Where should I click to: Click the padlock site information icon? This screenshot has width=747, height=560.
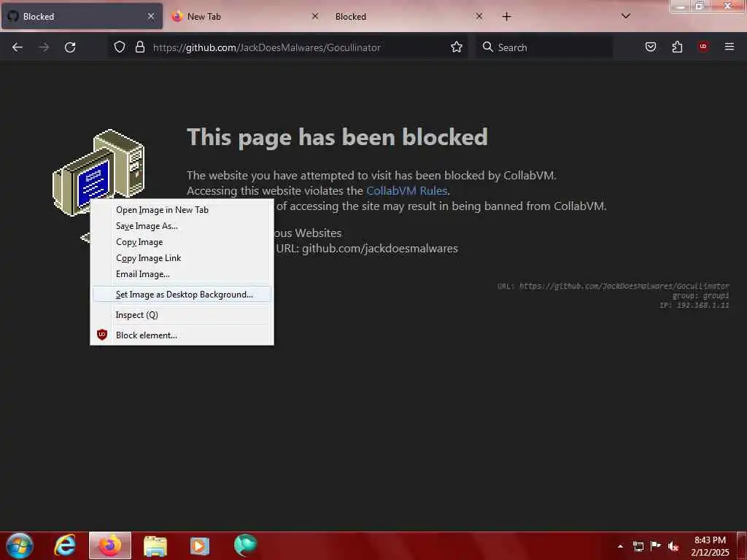(x=139, y=47)
